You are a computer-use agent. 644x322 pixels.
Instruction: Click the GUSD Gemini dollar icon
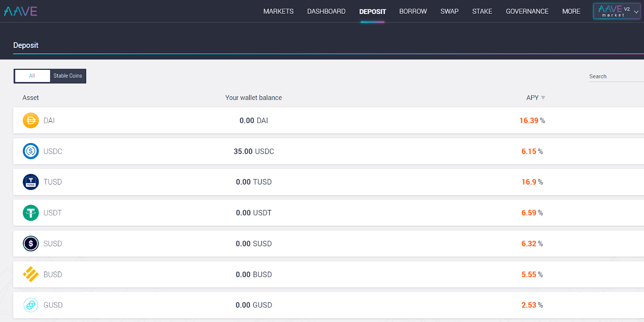pos(31,305)
